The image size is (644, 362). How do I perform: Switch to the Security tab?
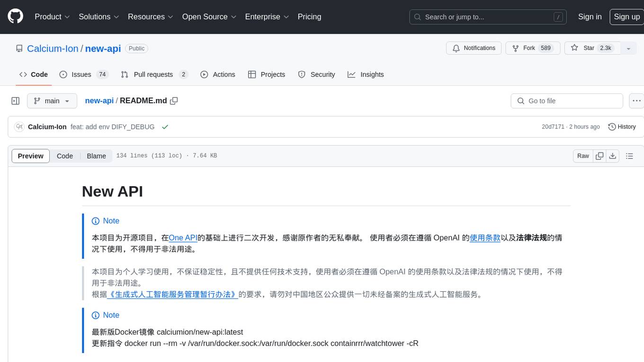(x=316, y=74)
